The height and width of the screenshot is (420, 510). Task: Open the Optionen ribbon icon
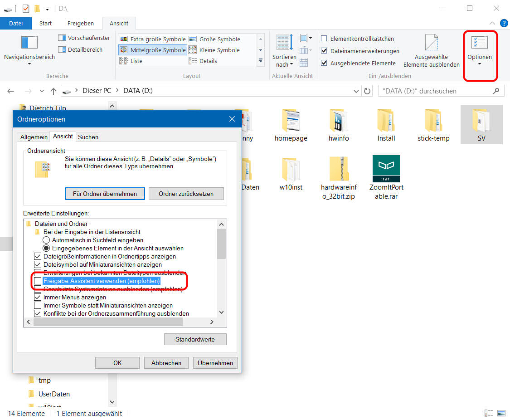(x=479, y=44)
